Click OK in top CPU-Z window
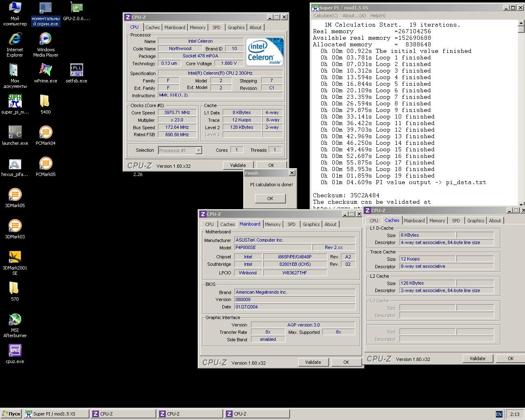The height and width of the screenshot is (420, 525). (x=271, y=165)
